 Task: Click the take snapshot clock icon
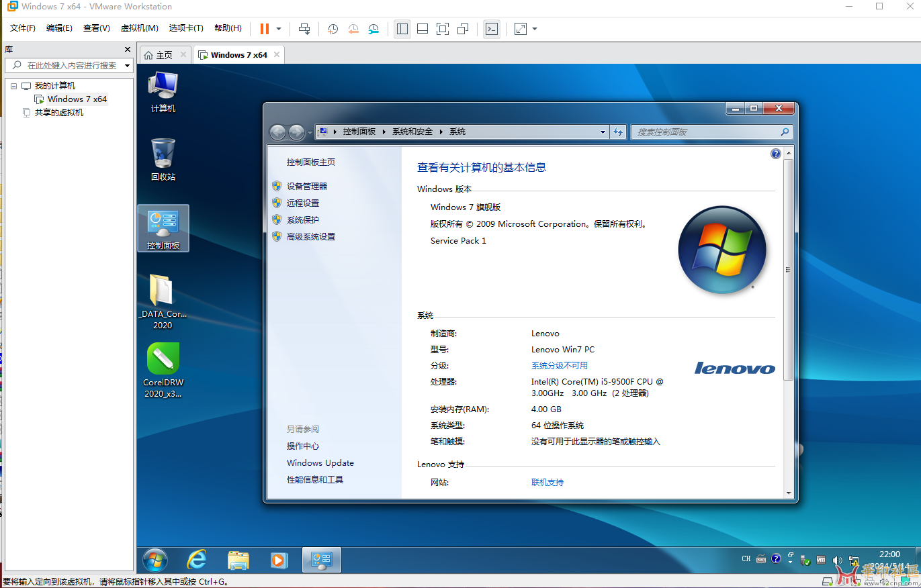point(333,29)
